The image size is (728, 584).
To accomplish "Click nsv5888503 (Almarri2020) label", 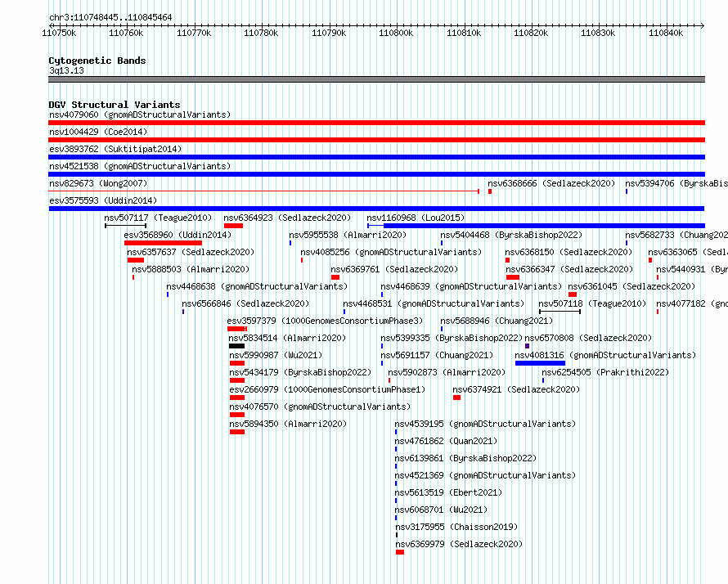I will click(191, 269).
